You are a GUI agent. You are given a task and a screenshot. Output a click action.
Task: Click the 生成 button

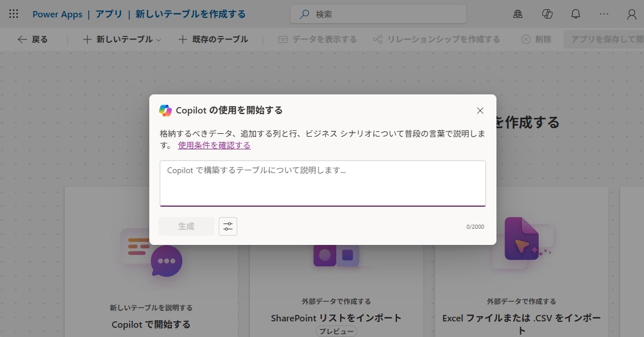click(186, 226)
